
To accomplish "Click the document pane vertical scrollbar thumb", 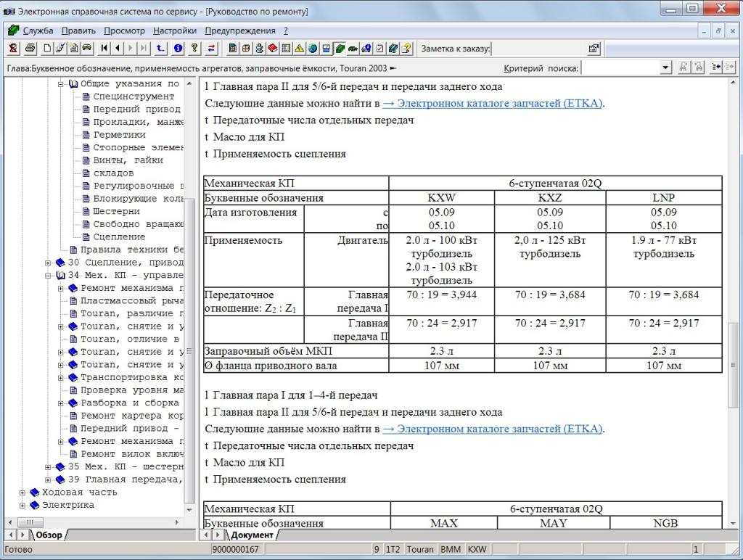I will pos(733,364).
